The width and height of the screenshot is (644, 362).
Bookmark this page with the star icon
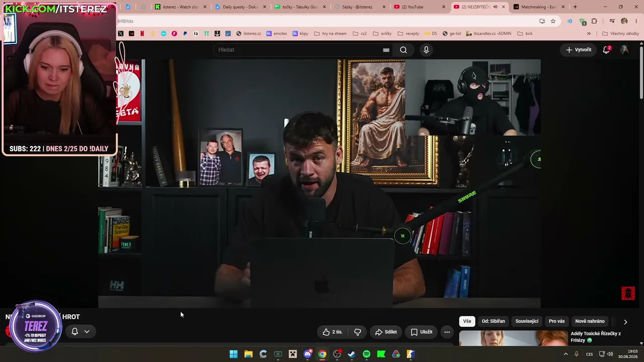(x=553, y=21)
